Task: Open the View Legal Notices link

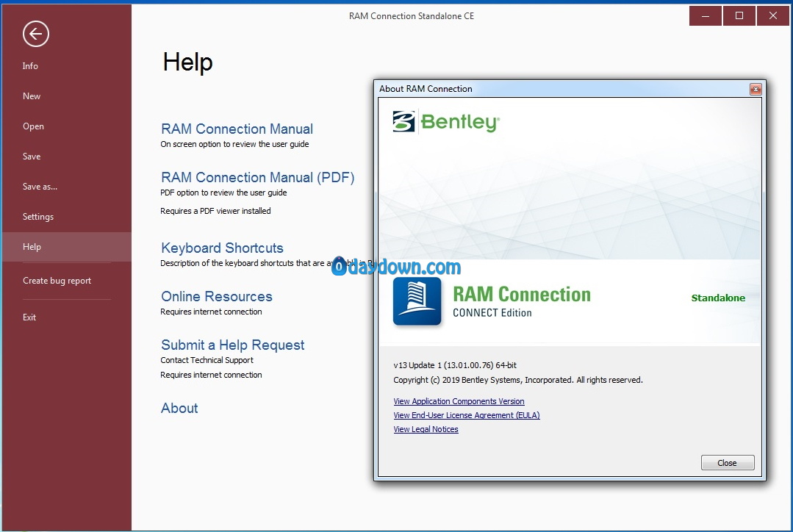Action: click(426, 429)
